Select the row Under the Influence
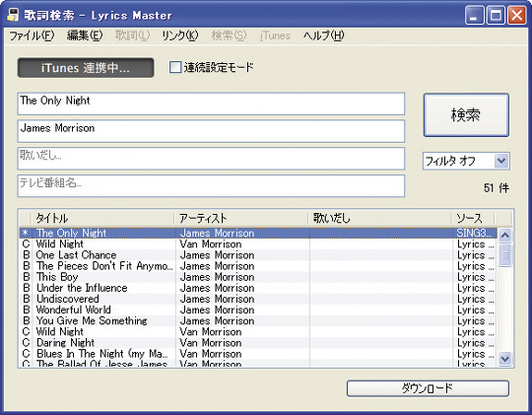Image resolution: width=532 pixels, height=415 pixels. click(258, 288)
